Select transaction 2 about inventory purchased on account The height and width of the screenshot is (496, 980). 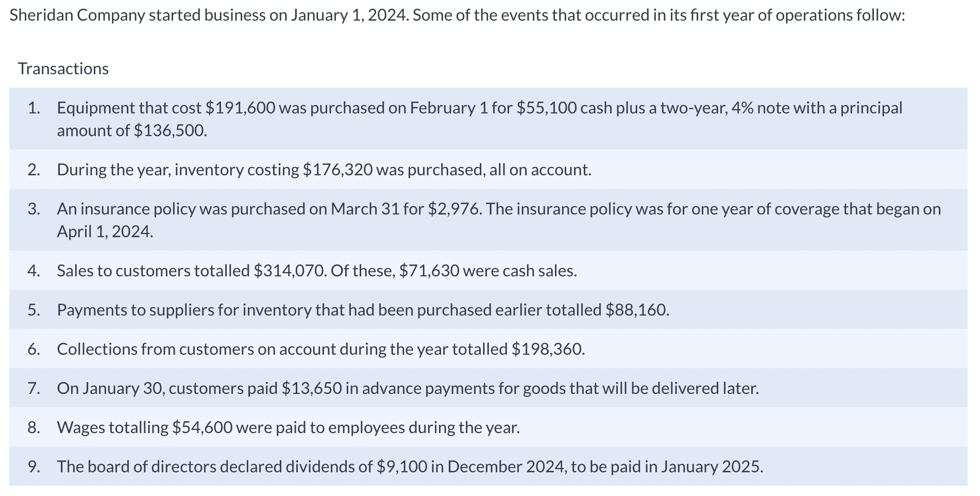pos(488,170)
